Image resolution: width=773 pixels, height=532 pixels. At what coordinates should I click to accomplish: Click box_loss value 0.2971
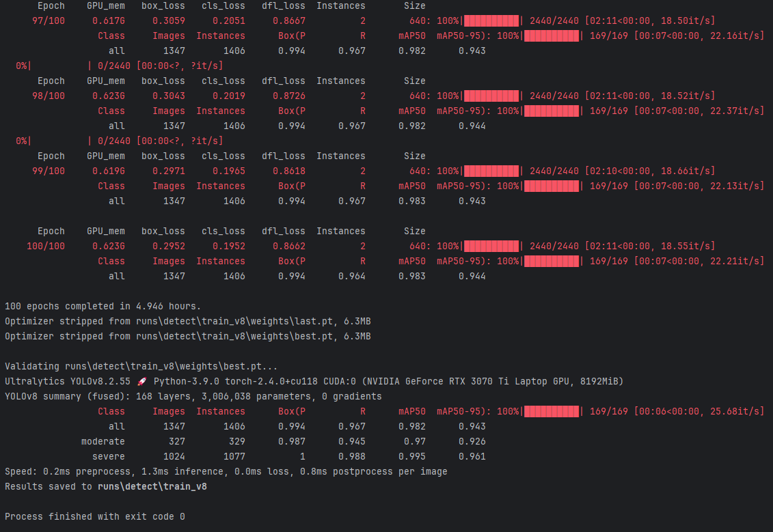(x=169, y=171)
